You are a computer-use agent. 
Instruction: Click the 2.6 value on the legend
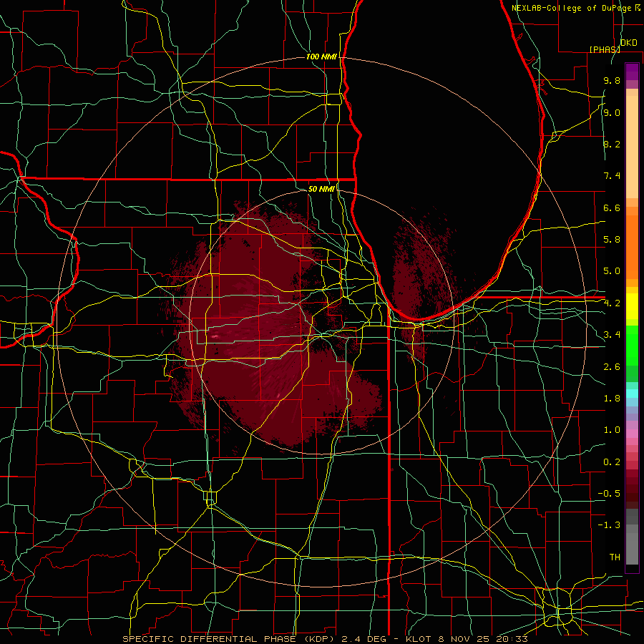pyautogui.click(x=612, y=367)
